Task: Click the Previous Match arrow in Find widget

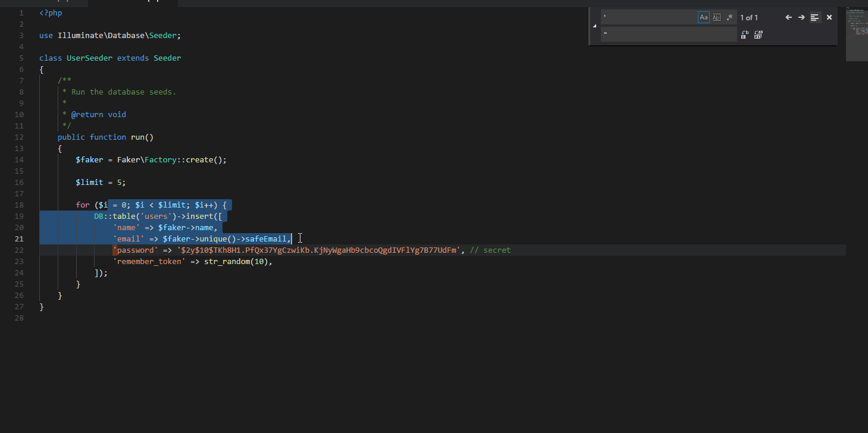Action: pyautogui.click(x=788, y=17)
